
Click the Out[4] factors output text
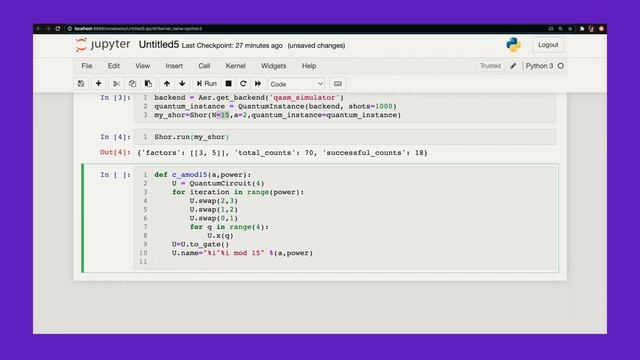point(282,153)
